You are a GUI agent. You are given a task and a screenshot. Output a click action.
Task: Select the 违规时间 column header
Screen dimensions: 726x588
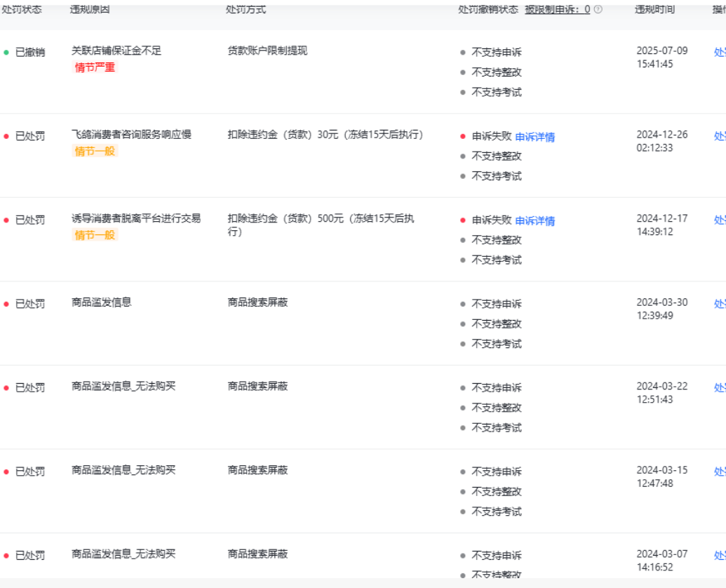654,9
